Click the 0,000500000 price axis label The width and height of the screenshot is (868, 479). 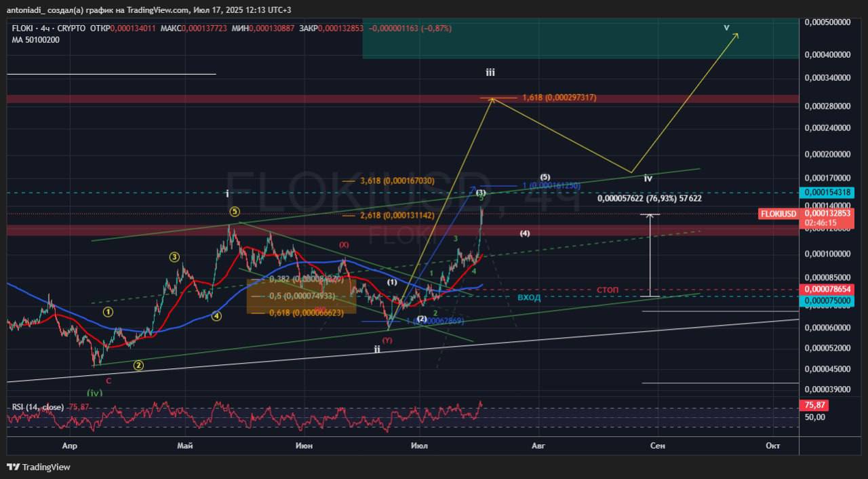point(827,22)
